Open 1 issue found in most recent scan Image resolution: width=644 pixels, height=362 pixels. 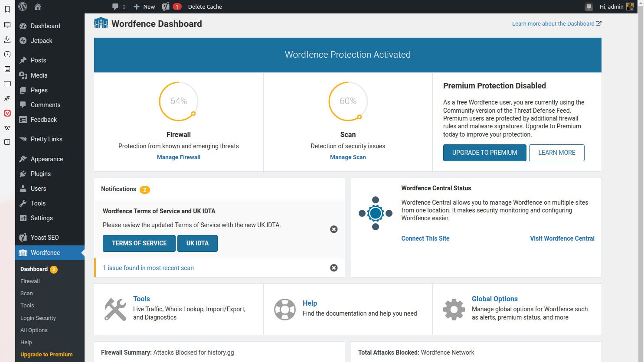click(148, 268)
